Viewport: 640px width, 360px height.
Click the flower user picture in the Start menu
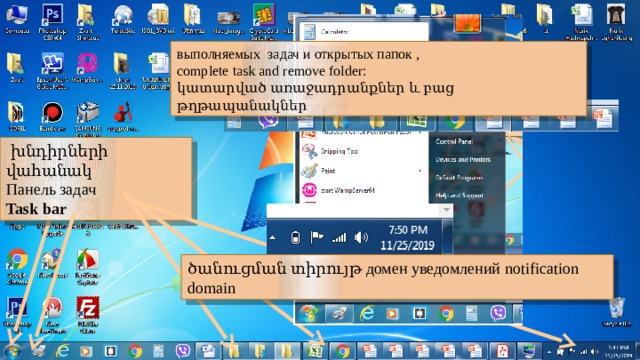(467, 22)
